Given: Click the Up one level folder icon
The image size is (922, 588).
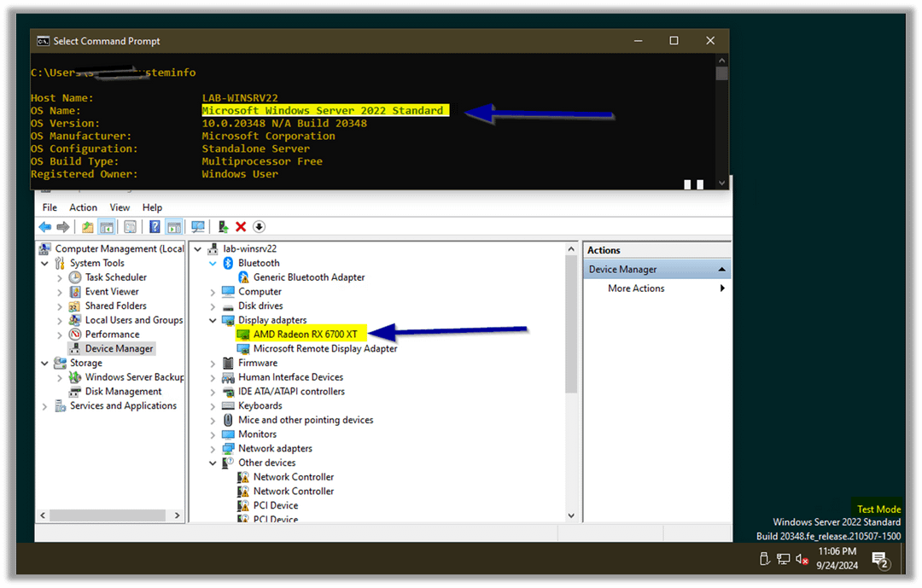Looking at the screenshot, I should [87, 227].
